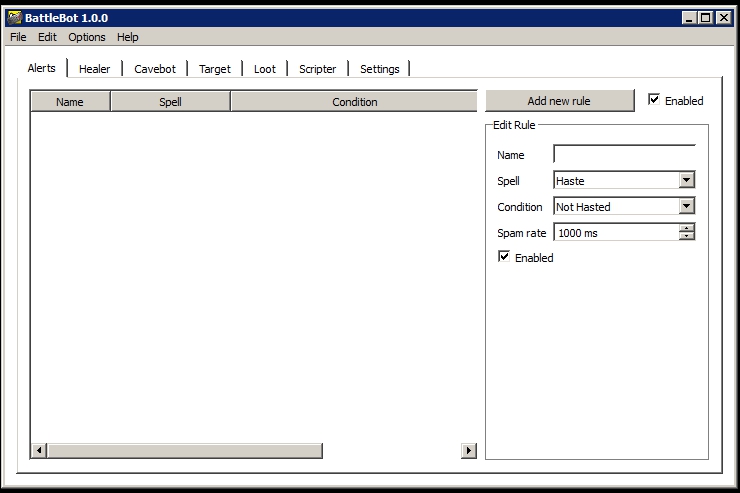
Task: Sort the list by the Spell column header
Action: pyautogui.click(x=170, y=102)
